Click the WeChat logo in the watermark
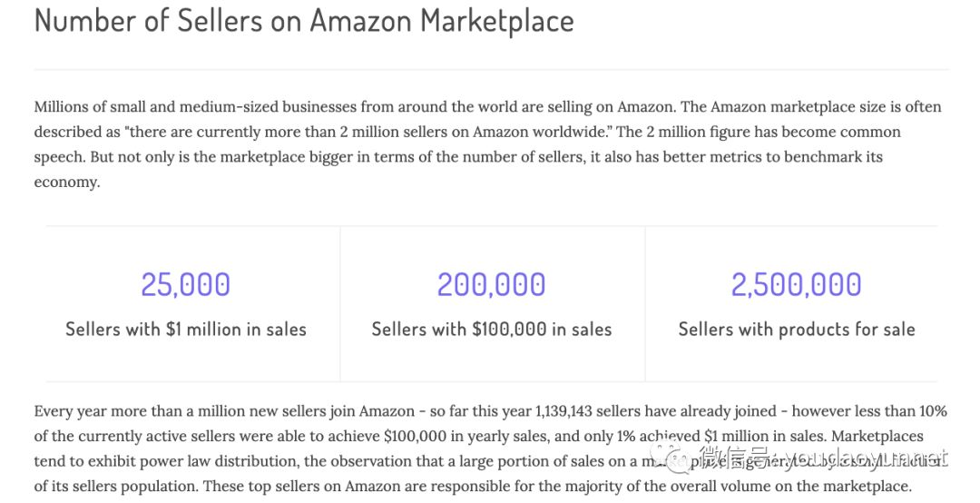 [x=668, y=457]
